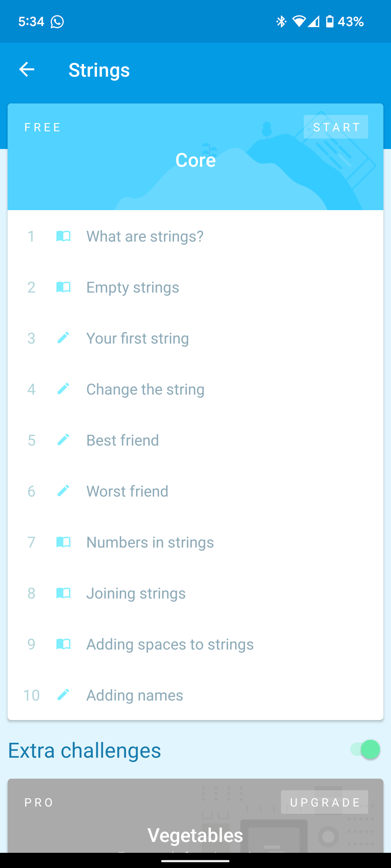Select the Core banner header
391x868 pixels.
[x=195, y=157]
